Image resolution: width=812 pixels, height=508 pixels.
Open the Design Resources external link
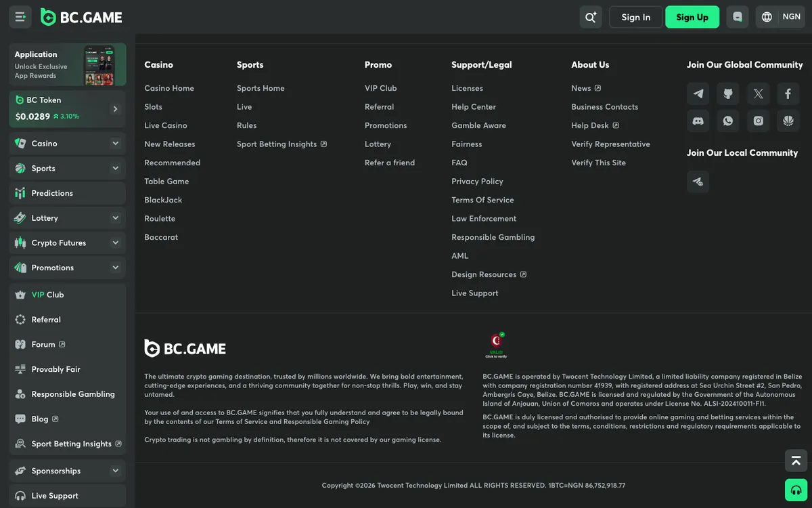(489, 274)
